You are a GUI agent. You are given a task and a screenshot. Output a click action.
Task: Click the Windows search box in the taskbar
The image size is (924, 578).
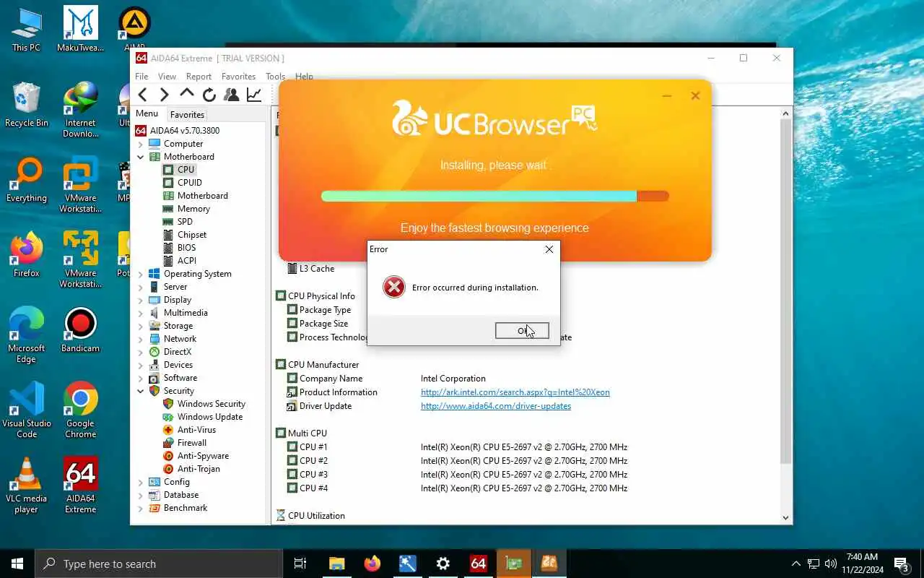(159, 564)
